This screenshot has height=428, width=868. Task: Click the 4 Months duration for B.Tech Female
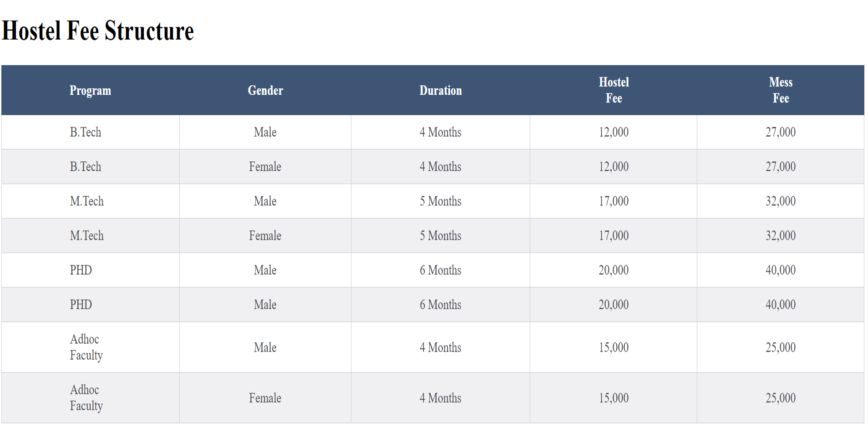pos(440,167)
